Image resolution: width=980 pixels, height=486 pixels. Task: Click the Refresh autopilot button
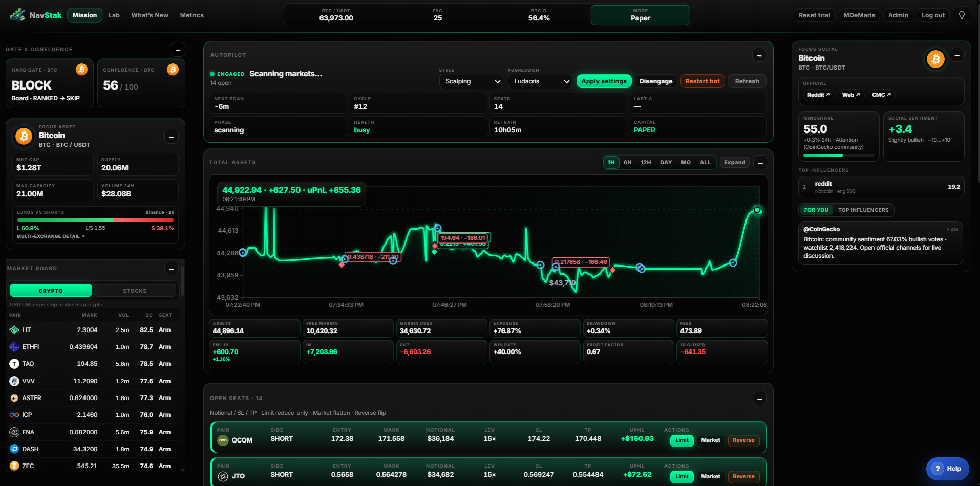point(747,81)
